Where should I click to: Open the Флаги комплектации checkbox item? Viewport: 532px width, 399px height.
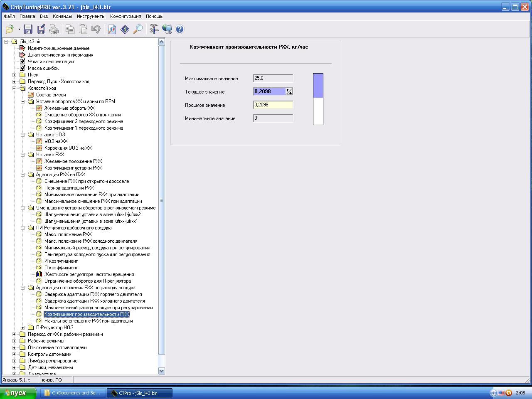click(50, 62)
